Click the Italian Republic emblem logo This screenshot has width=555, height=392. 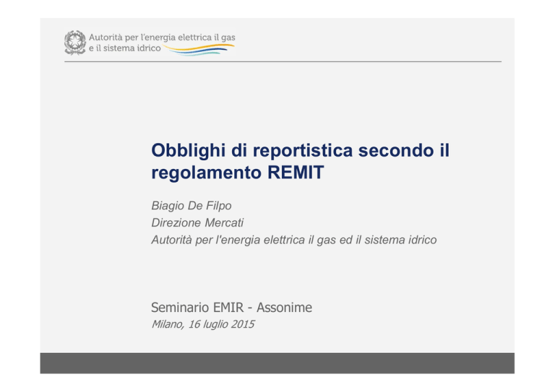pyautogui.click(x=75, y=43)
